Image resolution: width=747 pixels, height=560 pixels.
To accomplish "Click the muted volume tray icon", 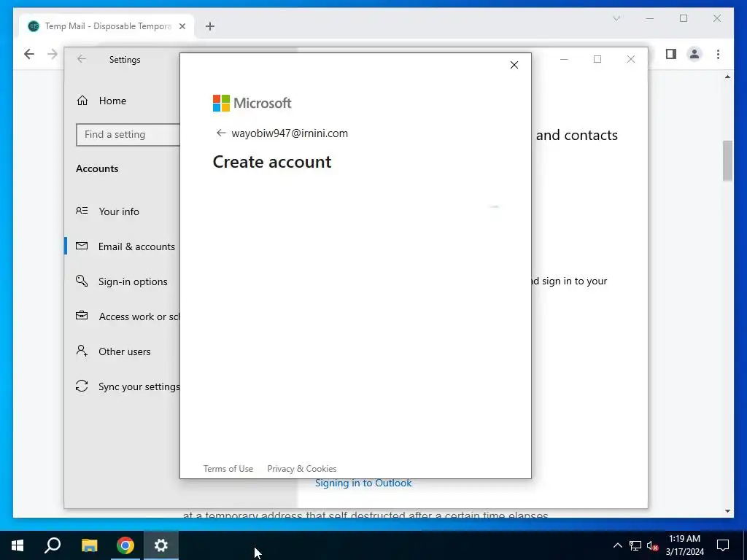I will coord(652,545).
